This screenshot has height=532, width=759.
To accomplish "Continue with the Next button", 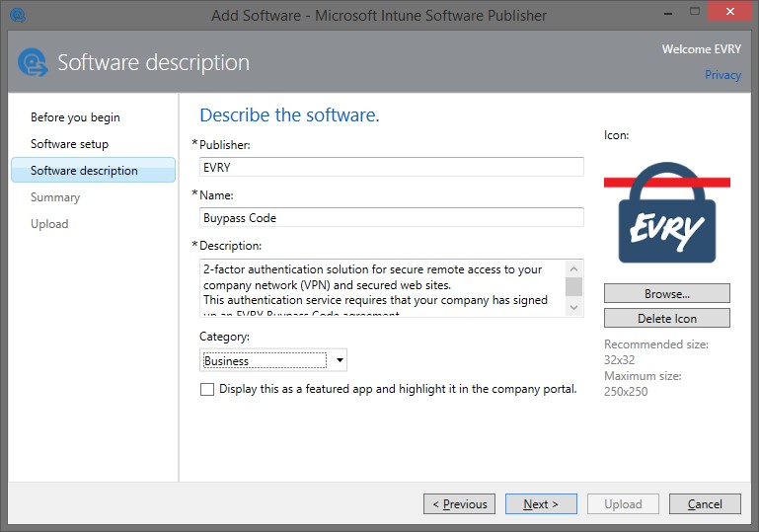I will [x=541, y=504].
